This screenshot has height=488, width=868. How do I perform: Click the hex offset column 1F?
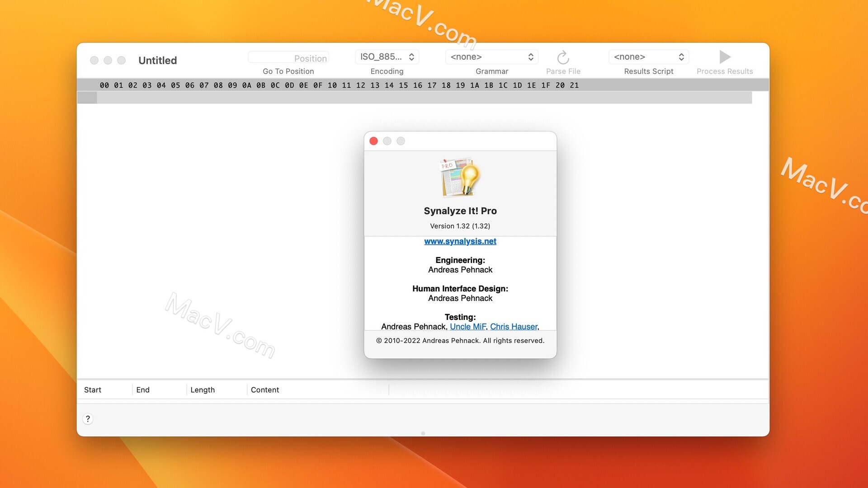coord(546,85)
